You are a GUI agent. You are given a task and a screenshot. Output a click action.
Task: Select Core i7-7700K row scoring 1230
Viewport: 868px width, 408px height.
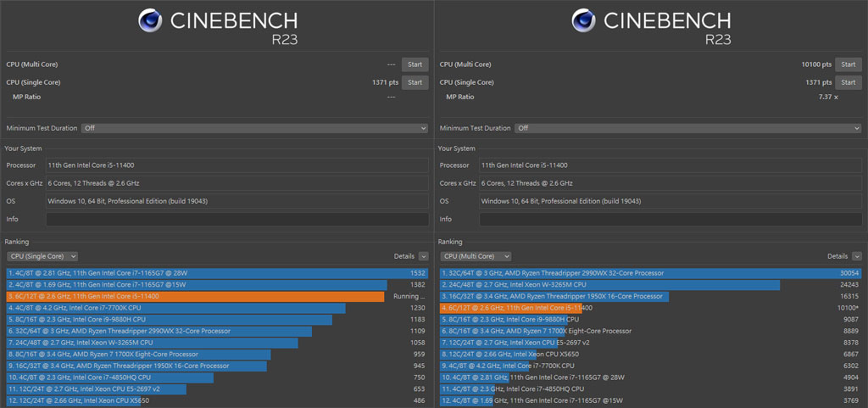pos(217,308)
